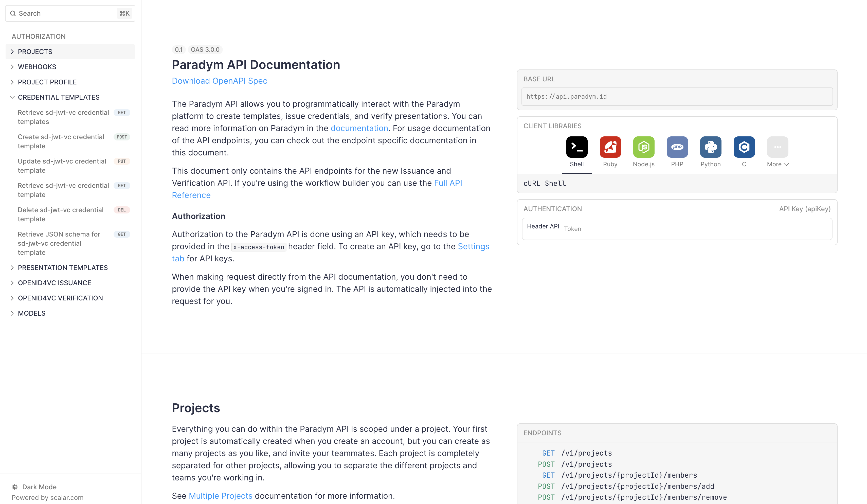Click the Search box in sidebar

tap(69, 13)
